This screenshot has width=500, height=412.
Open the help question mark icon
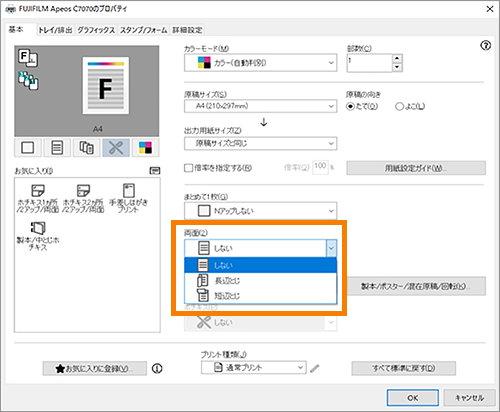tap(486, 45)
